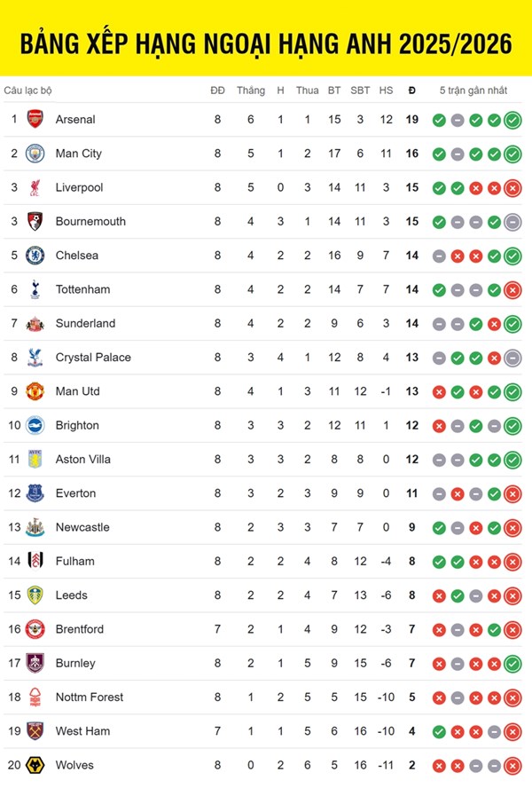
Task: Click Liverpool's most recent circled loss icon
Action: [512, 187]
